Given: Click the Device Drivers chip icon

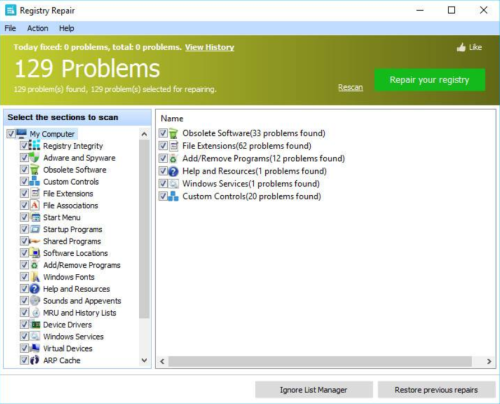Looking at the screenshot, I should click(x=35, y=324).
